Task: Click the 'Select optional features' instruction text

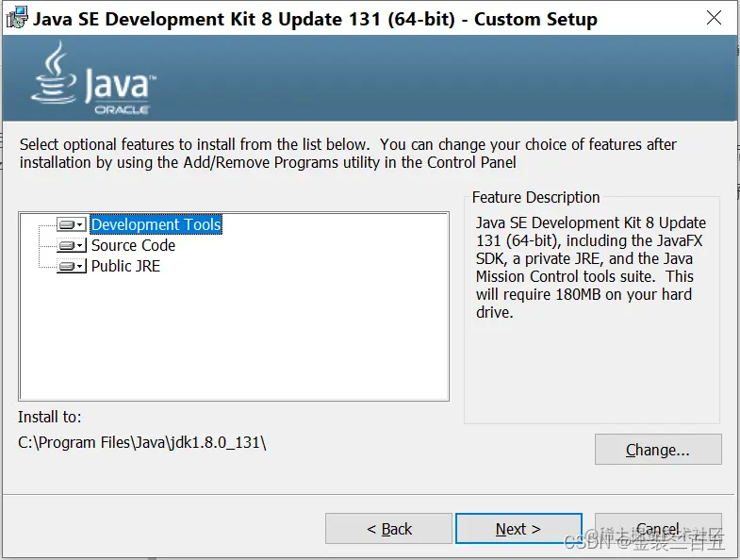Action: click(x=348, y=153)
